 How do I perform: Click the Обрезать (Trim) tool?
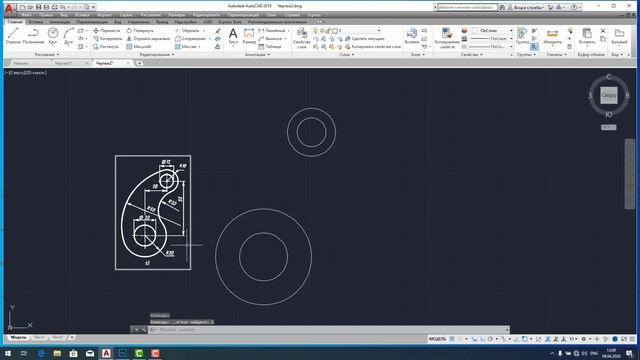coord(187,31)
